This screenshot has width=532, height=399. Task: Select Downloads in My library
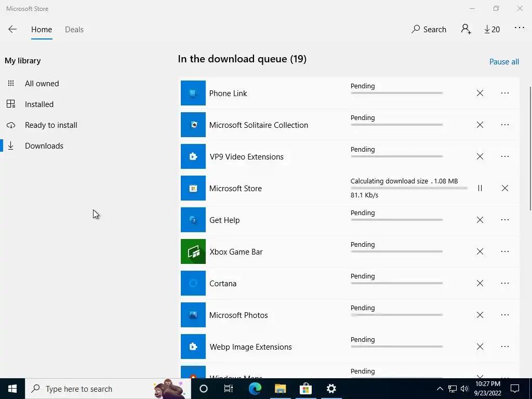click(x=44, y=145)
